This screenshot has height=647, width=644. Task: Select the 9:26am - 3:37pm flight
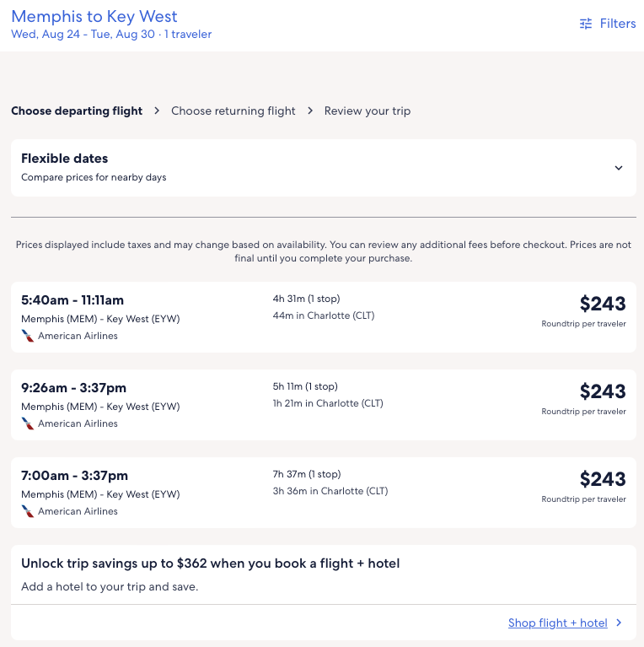73,388
